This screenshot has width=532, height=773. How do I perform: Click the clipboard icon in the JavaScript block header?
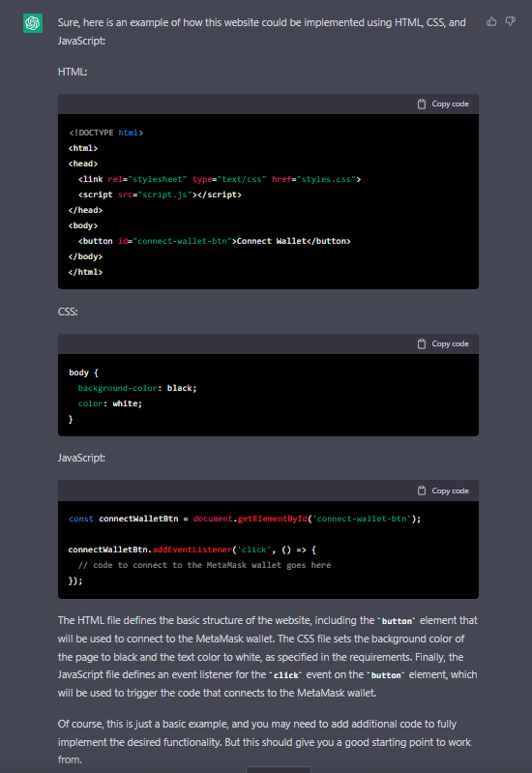(x=422, y=491)
